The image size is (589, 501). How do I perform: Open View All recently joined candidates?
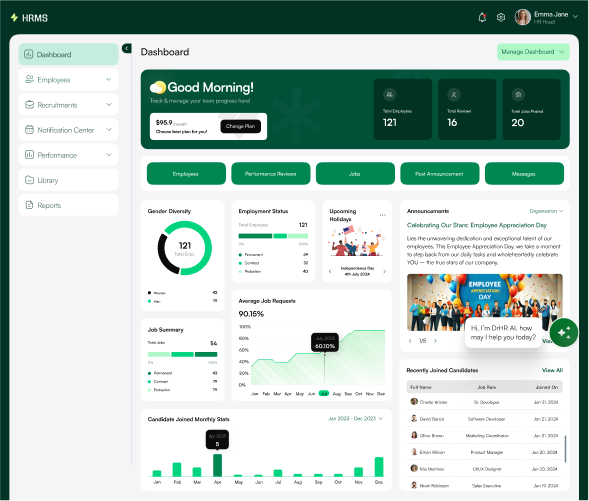pyautogui.click(x=552, y=370)
